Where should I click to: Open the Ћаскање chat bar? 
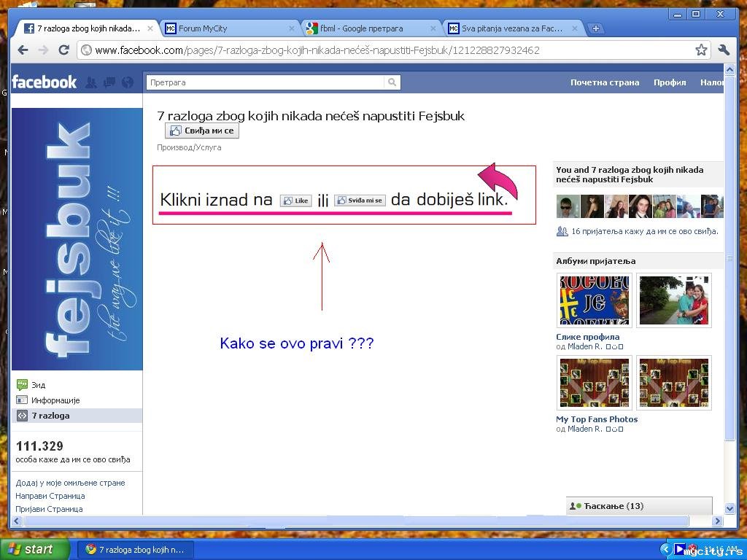click(x=639, y=506)
